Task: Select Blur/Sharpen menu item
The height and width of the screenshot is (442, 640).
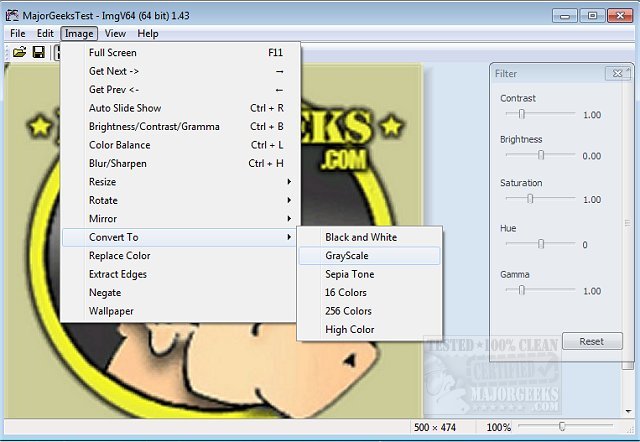Action: pyautogui.click(x=181, y=163)
